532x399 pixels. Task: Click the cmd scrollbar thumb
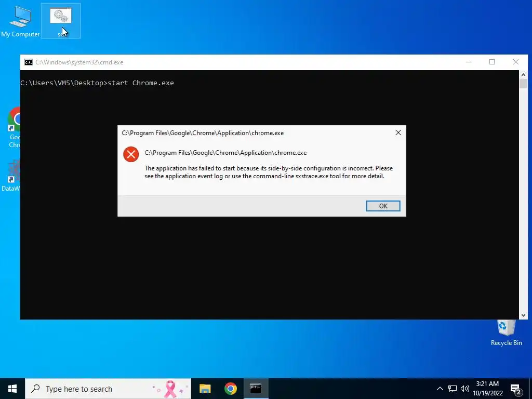point(523,84)
